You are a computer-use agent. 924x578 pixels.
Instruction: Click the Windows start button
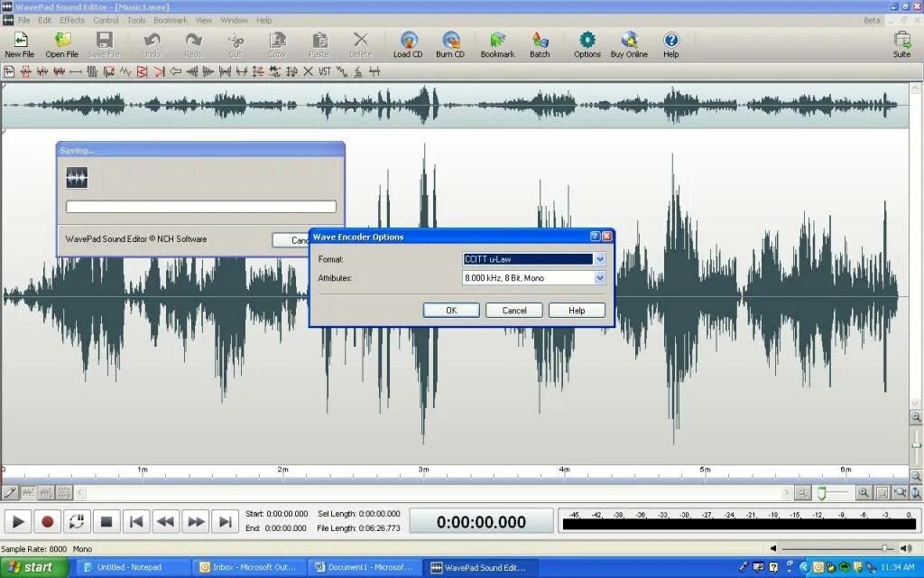click(34, 567)
